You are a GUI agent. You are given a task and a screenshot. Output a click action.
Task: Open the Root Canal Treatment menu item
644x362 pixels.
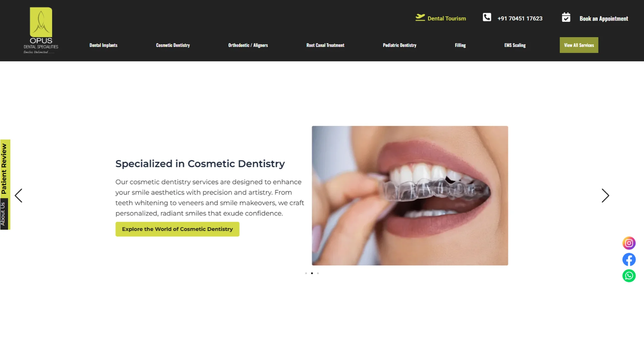325,45
